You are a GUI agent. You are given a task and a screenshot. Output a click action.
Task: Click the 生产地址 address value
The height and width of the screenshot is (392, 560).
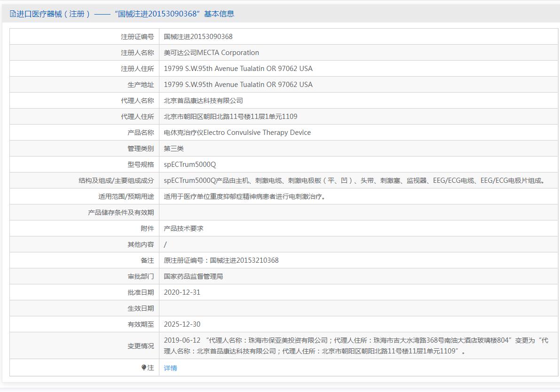(x=238, y=85)
